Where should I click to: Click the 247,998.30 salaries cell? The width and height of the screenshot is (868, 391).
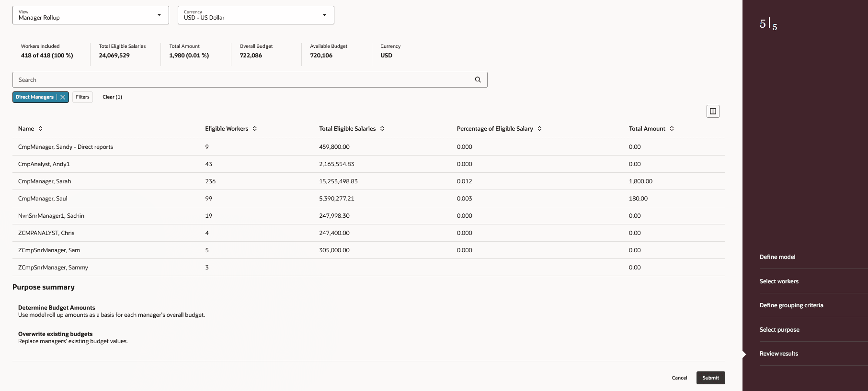point(334,216)
